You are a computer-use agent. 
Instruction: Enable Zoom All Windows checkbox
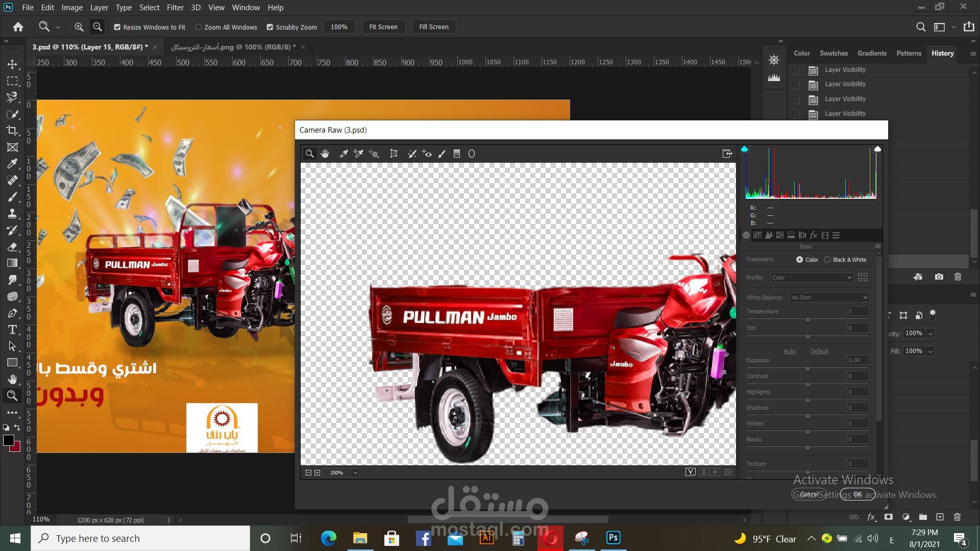pyautogui.click(x=199, y=27)
